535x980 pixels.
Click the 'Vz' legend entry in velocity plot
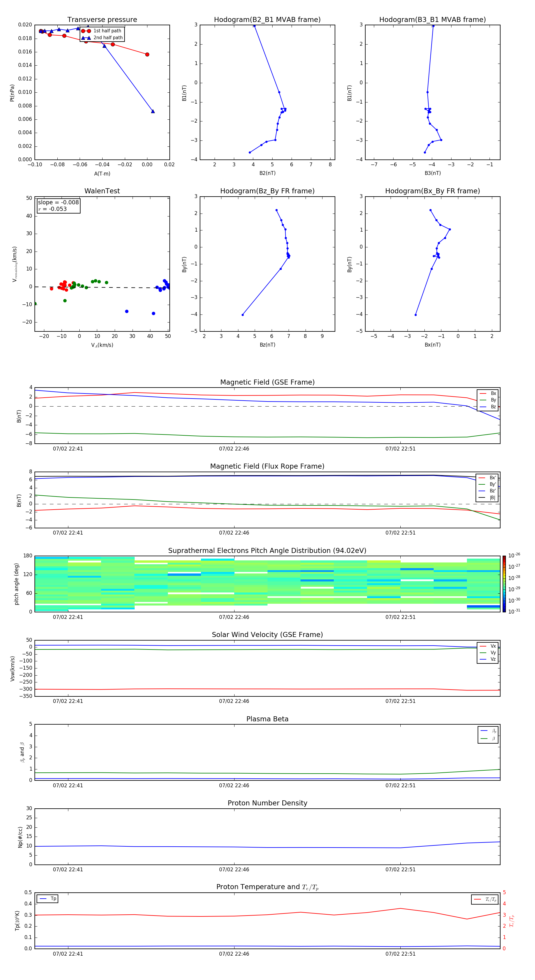pos(488,659)
